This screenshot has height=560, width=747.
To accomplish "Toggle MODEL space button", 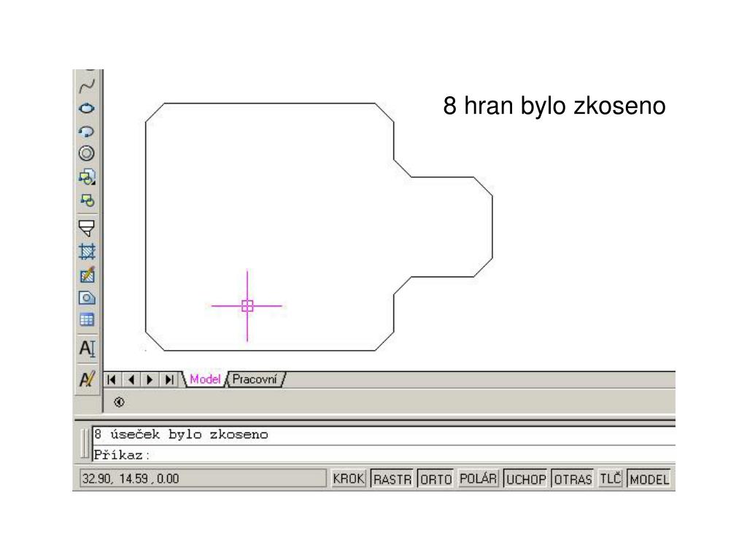I will pos(649,479).
